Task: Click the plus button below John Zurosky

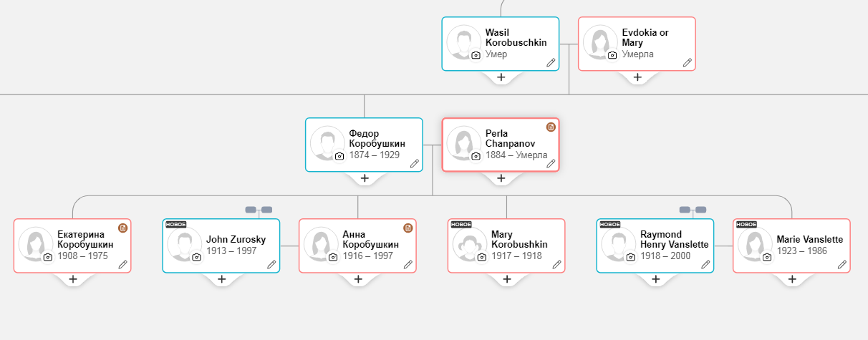Action: pyautogui.click(x=221, y=279)
